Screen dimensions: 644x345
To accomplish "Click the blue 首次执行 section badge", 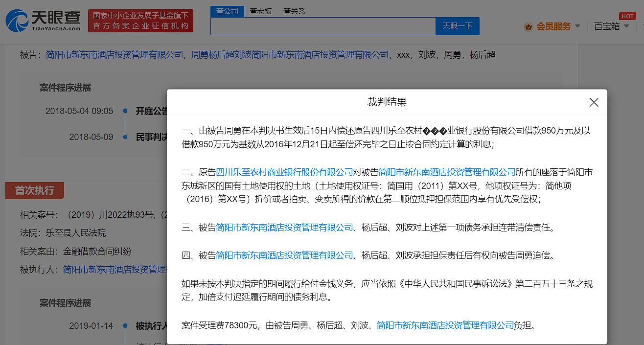I will pyautogui.click(x=34, y=190).
